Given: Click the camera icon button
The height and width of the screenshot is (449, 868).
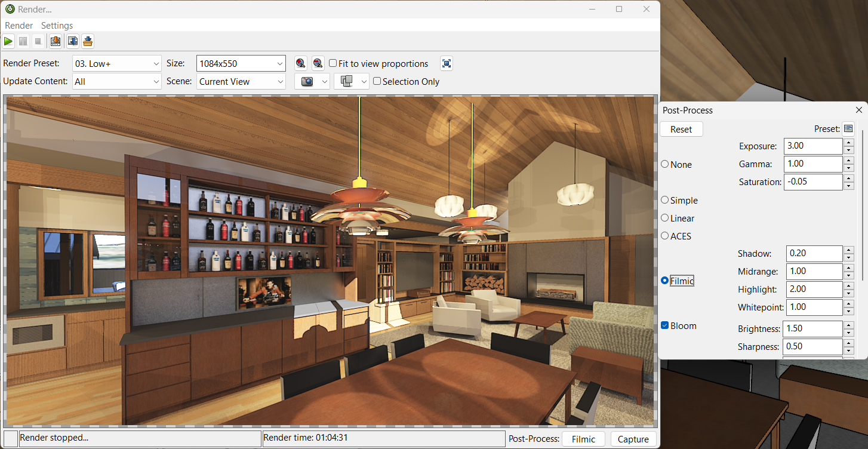Looking at the screenshot, I should pos(307,82).
